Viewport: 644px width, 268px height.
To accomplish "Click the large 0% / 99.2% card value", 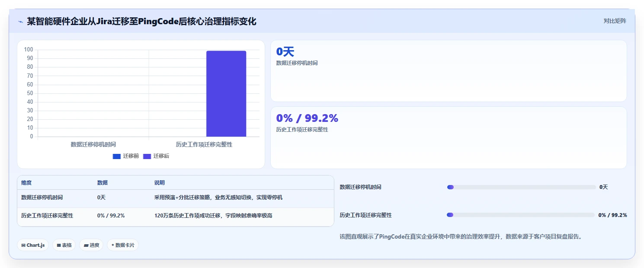I will tap(307, 118).
